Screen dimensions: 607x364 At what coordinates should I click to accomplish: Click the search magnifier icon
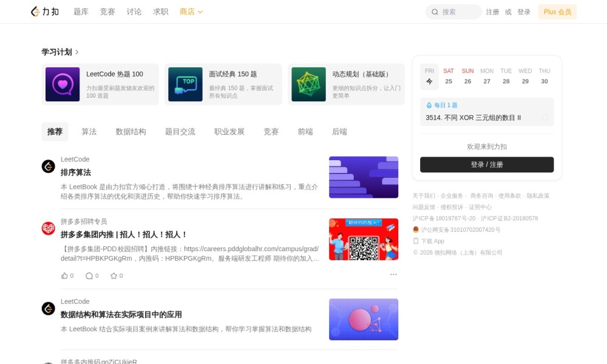pyautogui.click(x=435, y=12)
